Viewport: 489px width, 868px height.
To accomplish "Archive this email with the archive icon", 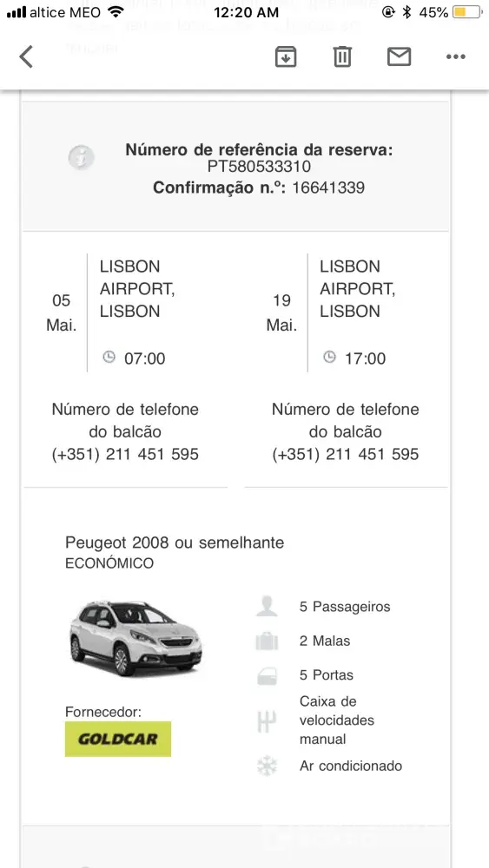I will [x=286, y=56].
